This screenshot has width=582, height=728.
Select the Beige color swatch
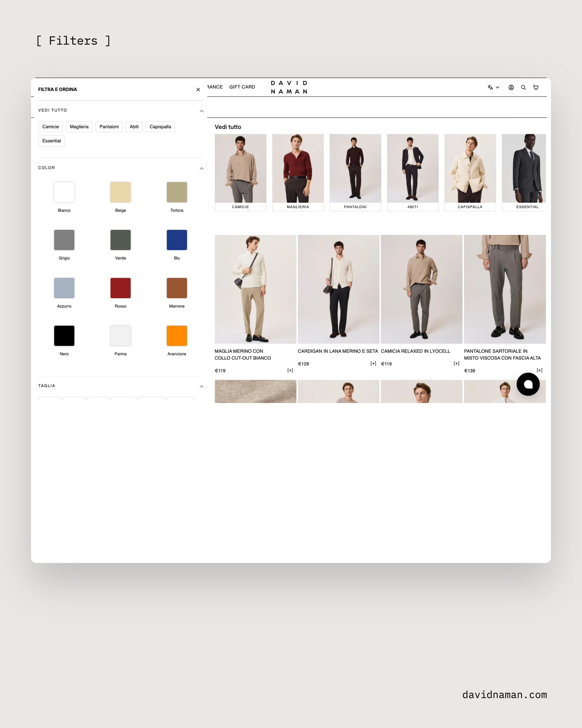[x=121, y=192]
